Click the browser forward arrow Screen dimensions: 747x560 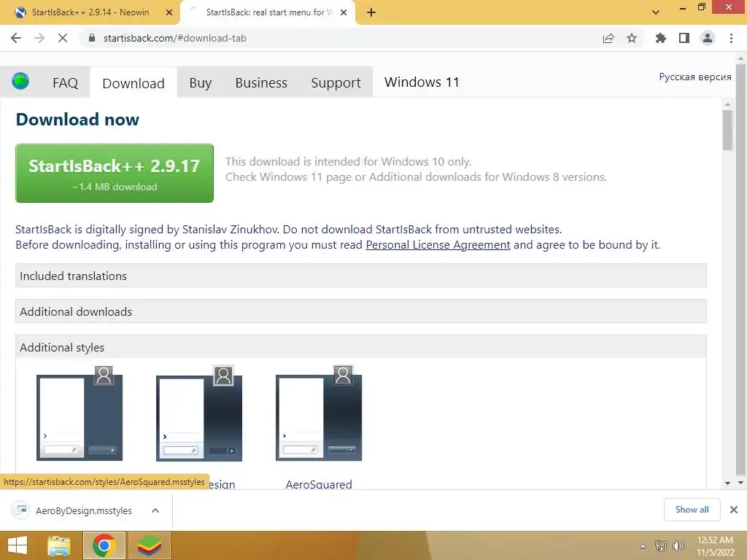click(39, 38)
